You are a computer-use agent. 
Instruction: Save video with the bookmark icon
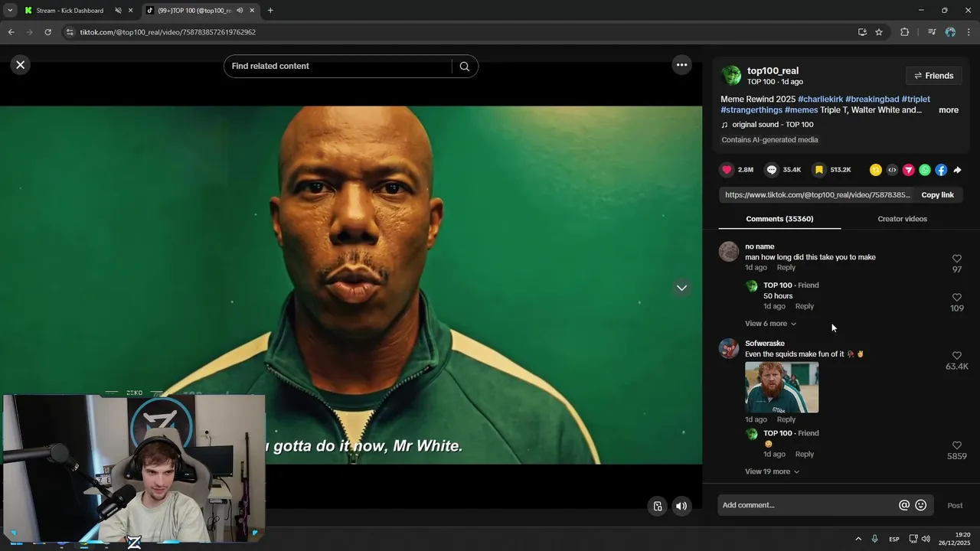[818, 170]
